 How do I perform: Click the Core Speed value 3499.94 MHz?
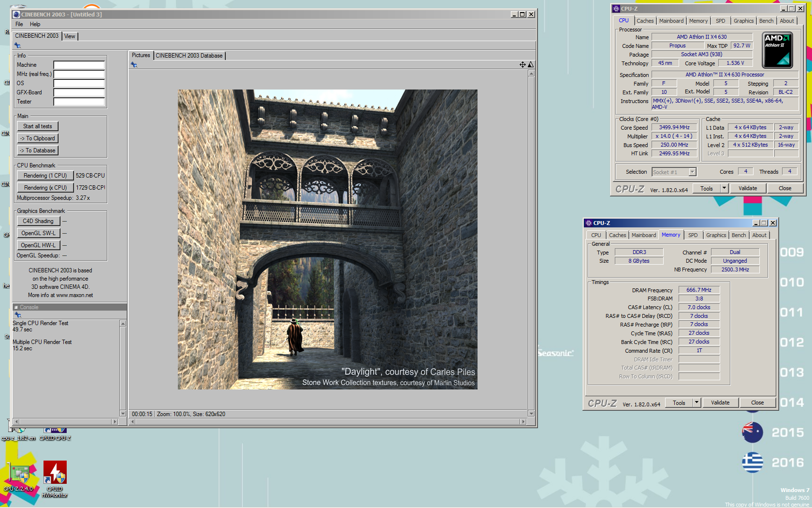coord(674,128)
